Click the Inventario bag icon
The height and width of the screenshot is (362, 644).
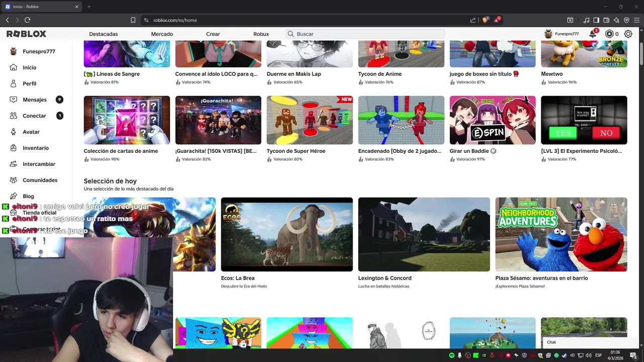pyautogui.click(x=13, y=148)
